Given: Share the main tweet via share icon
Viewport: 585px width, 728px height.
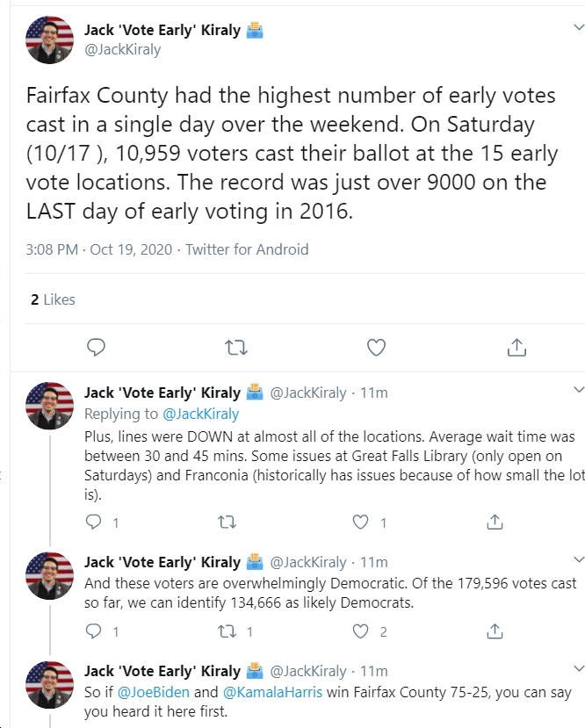Looking at the screenshot, I should [x=516, y=347].
